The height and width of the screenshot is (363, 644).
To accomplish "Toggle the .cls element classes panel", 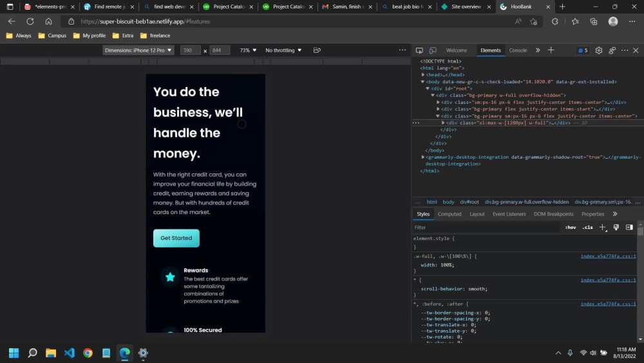I will [588, 228].
